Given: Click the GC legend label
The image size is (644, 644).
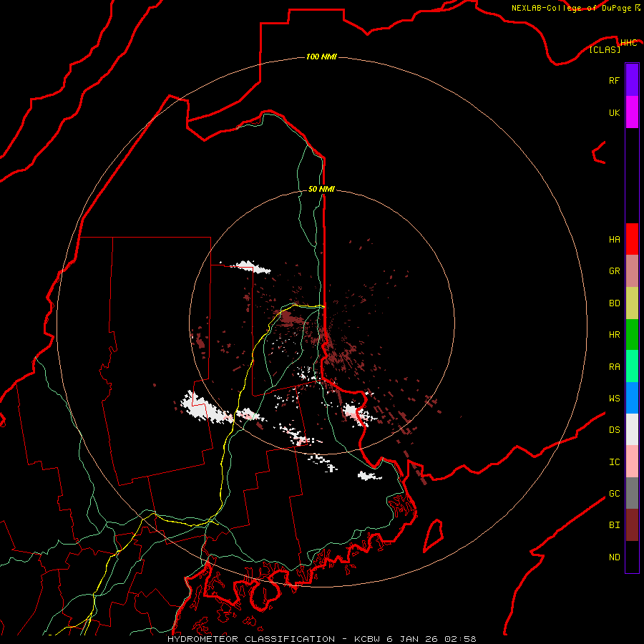Looking at the screenshot, I should pyautogui.click(x=614, y=494).
